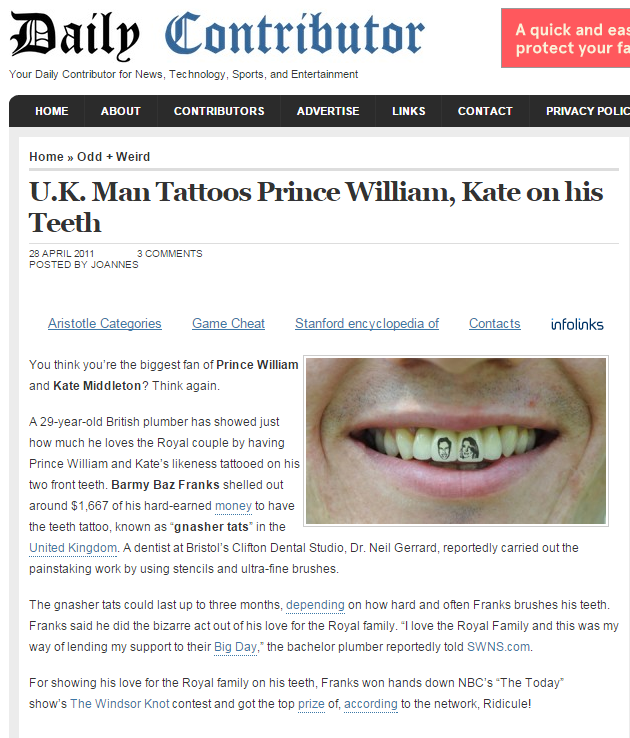Click the Home breadcrumb link
The width and height of the screenshot is (630, 738).
(46, 157)
